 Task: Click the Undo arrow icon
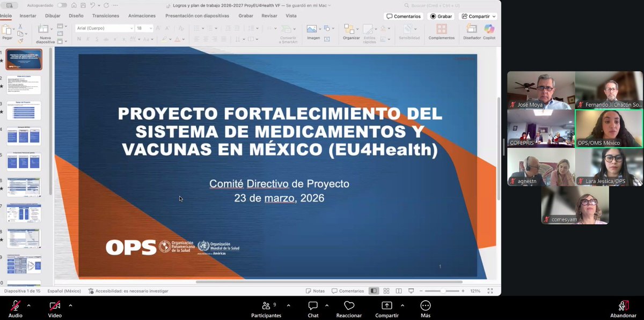click(x=91, y=5)
